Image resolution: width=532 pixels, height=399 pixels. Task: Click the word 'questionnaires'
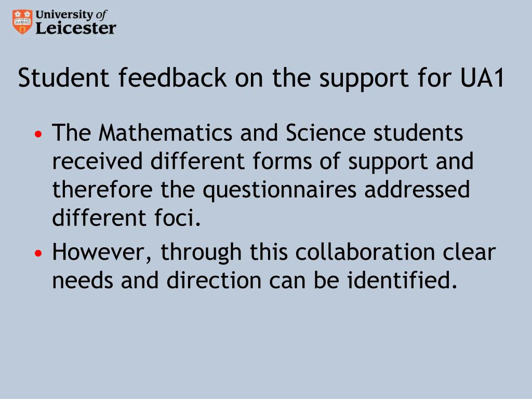pyautogui.click(x=280, y=190)
